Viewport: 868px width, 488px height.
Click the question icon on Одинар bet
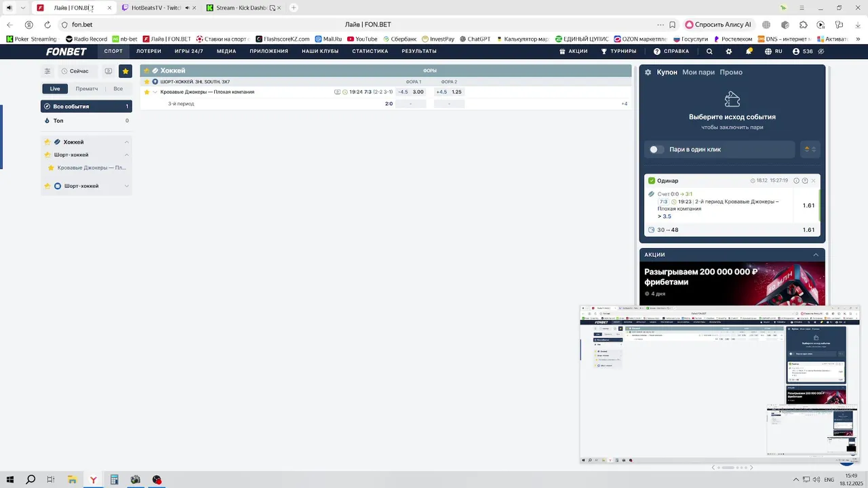805,181
